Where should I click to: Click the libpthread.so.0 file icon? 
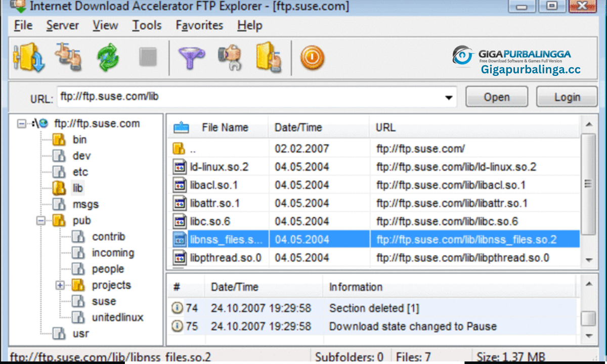click(x=180, y=258)
